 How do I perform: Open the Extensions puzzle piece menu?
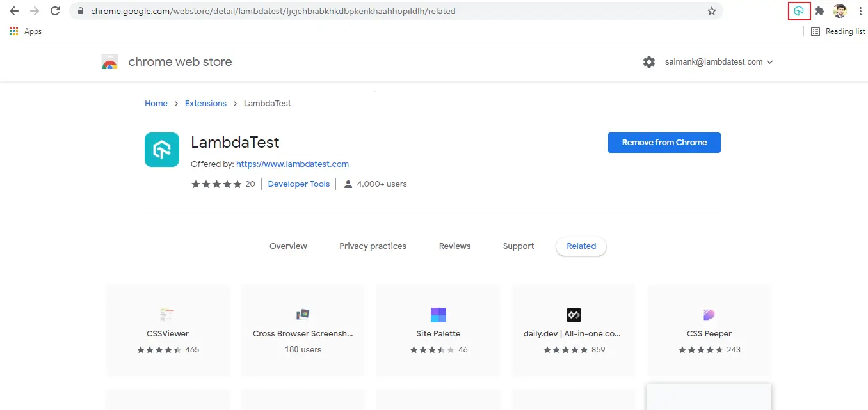click(x=819, y=11)
